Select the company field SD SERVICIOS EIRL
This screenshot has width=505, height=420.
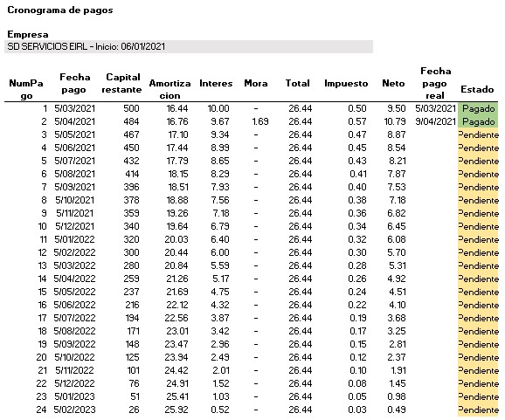[189, 46]
